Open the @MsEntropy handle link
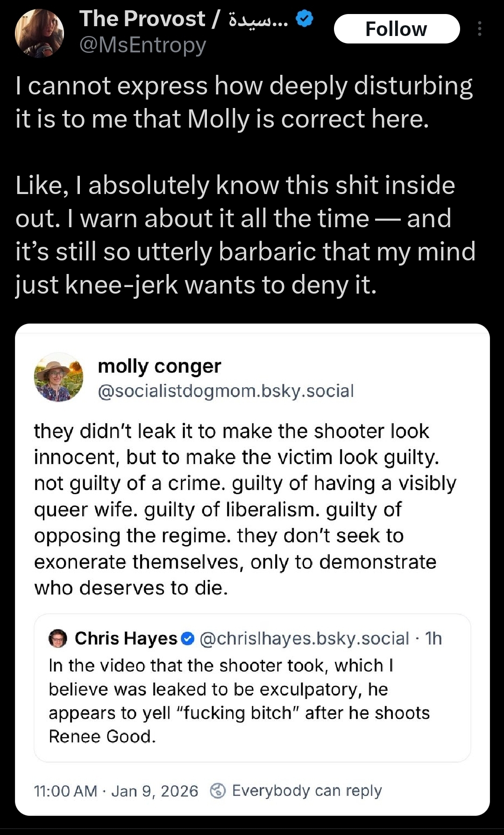This screenshot has height=835, width=504. (x=142, y=45)
